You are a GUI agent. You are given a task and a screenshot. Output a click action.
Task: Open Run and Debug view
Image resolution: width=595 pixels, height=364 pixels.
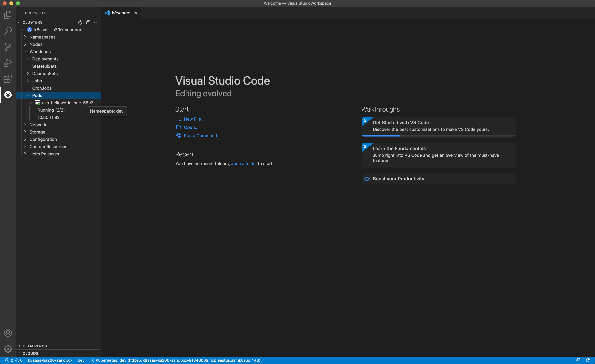(8, 63)
